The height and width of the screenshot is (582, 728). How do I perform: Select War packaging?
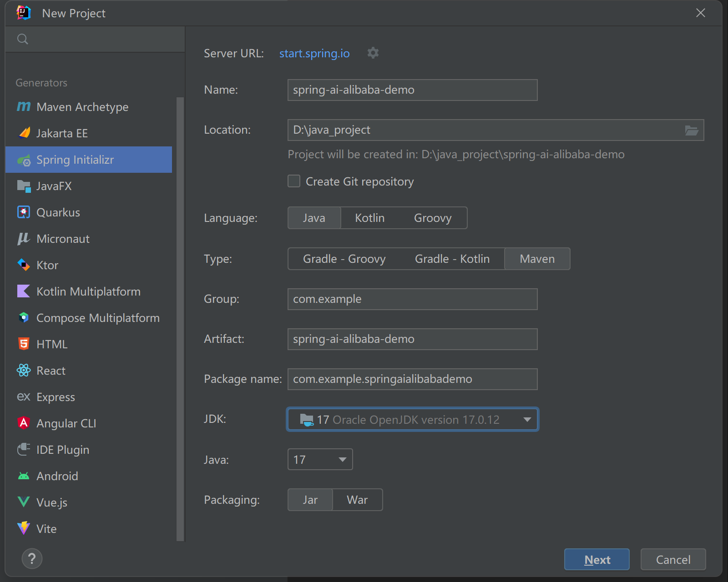coord(357,500)
